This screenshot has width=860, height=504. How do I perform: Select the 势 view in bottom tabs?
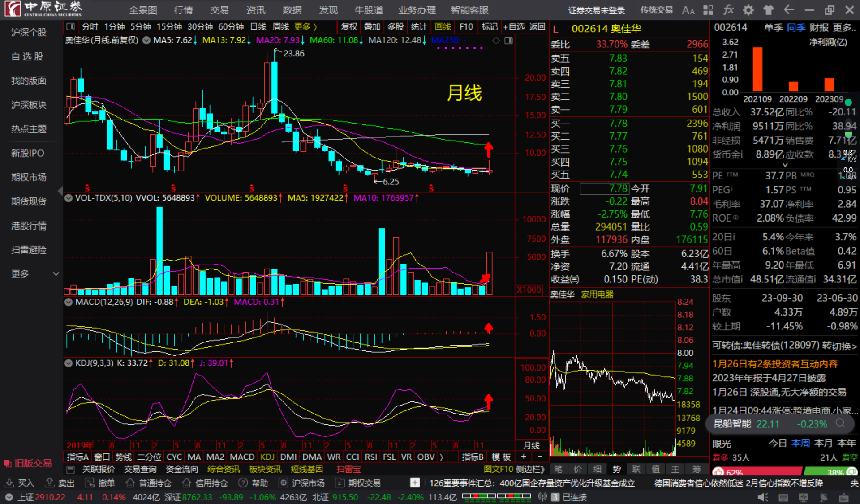pos(617,469)
